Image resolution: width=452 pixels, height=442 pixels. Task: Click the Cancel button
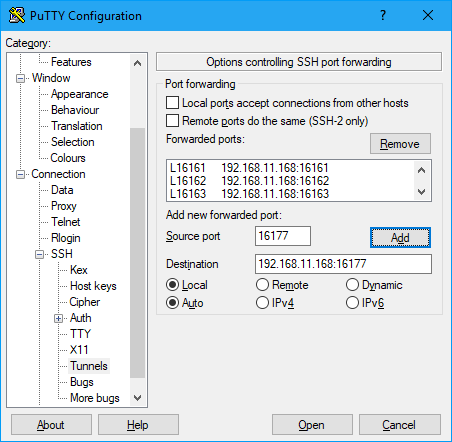point(400,425)
